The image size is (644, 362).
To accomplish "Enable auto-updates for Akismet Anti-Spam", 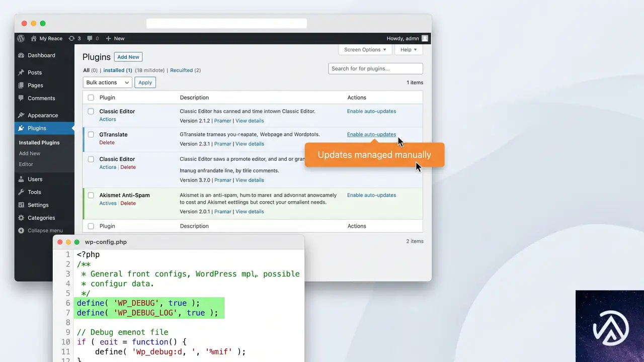I will [371, 195].
